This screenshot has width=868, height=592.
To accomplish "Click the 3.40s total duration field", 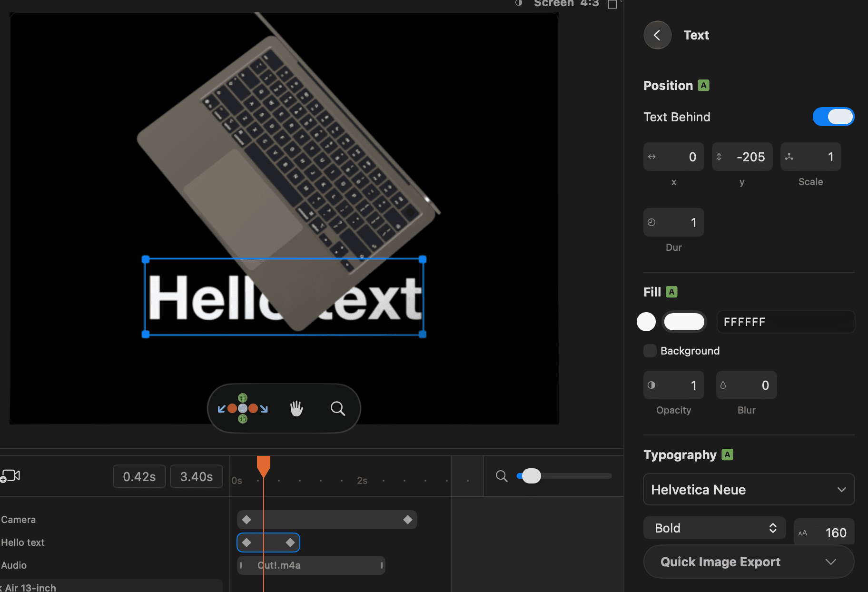I will click(x=196, y=476).
